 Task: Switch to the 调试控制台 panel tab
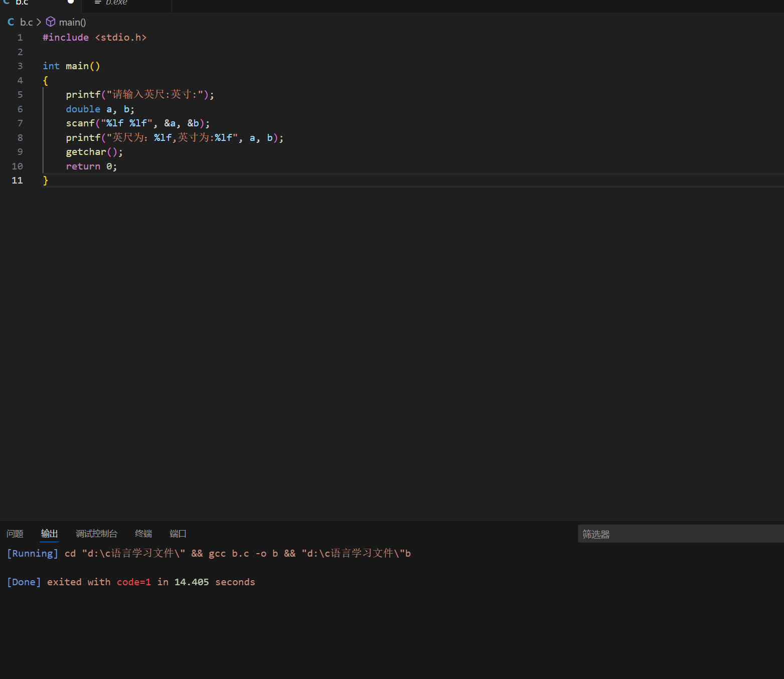click(x=96, y=534)
